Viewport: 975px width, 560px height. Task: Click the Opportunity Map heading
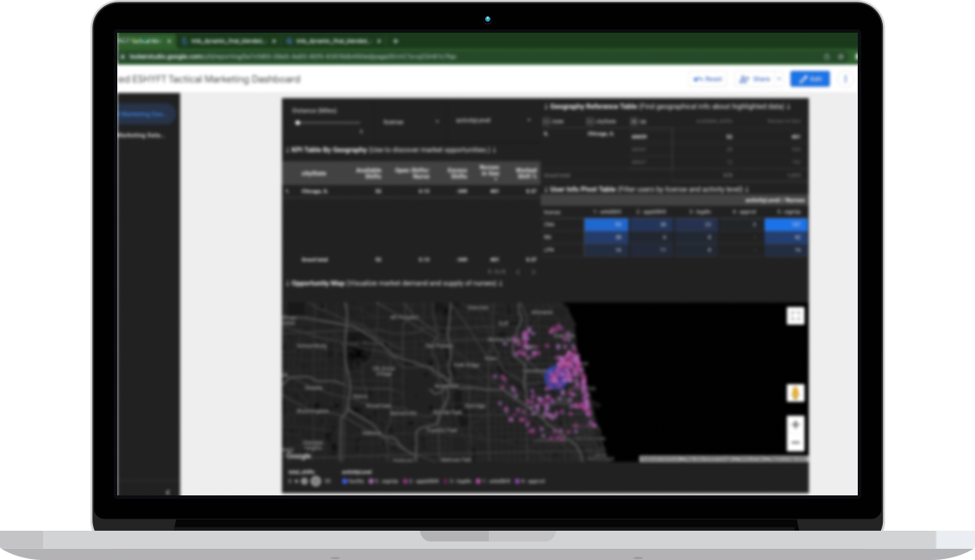coord(317,283)
